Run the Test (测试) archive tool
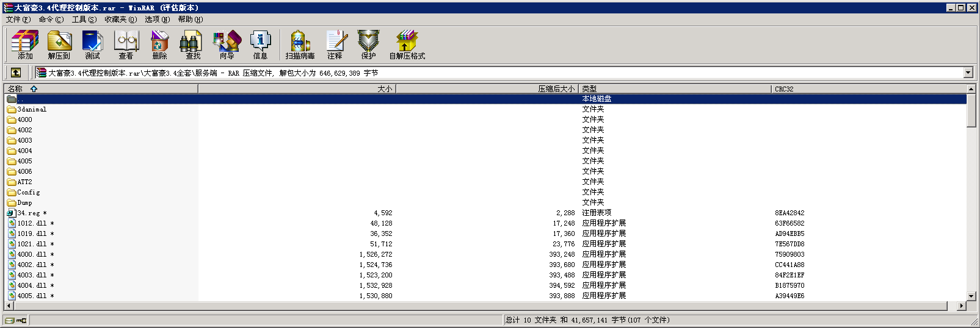 [92, 45]
